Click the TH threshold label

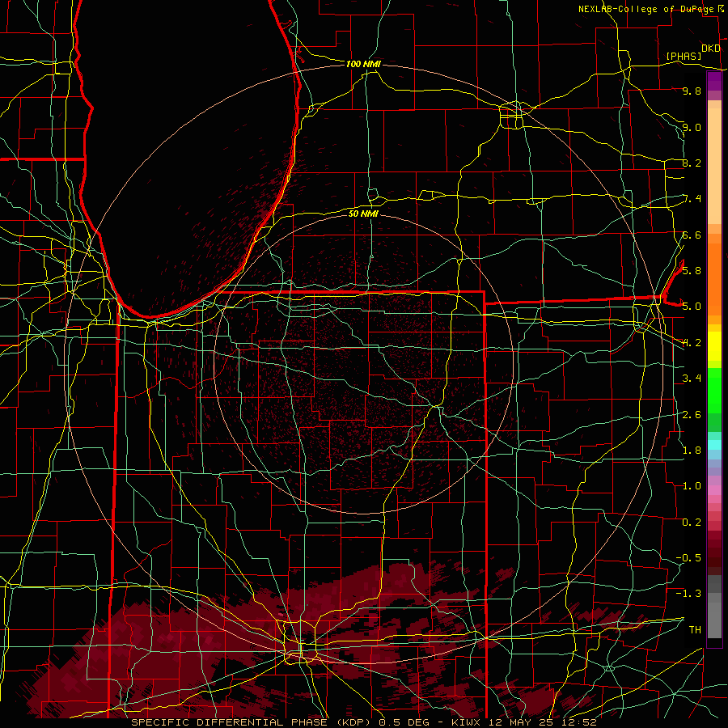click(x=695, y=629)
